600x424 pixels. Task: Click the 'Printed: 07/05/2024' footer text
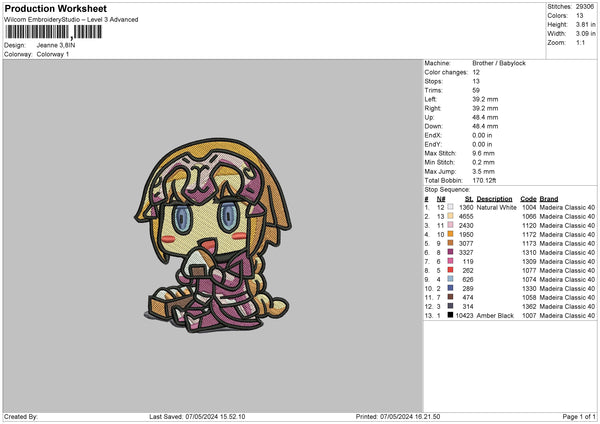pyautogui.click(x=398, y=416)
